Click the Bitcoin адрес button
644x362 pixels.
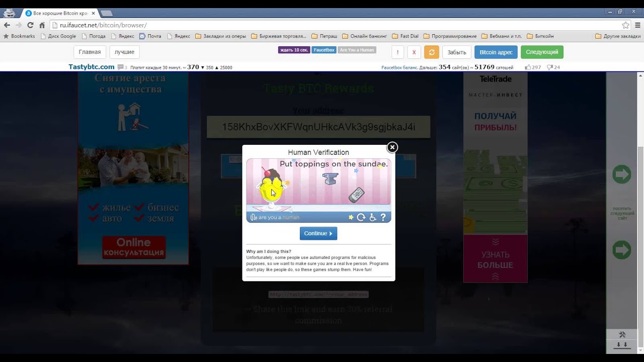coord(496,52)
